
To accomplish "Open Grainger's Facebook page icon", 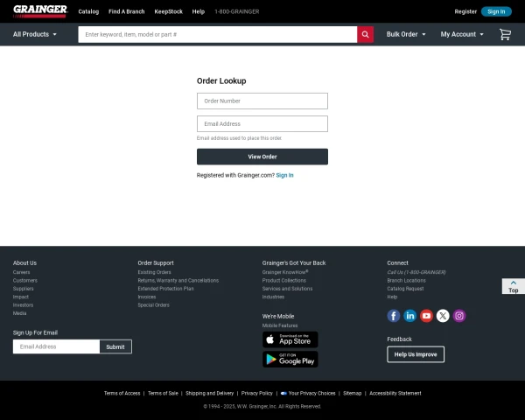I will [x=394, y=316].
